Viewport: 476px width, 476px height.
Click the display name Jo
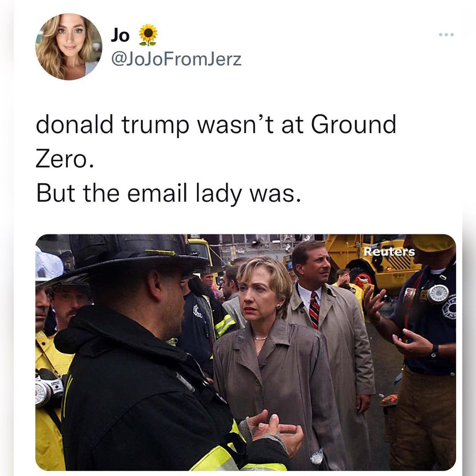click(120, 35)
